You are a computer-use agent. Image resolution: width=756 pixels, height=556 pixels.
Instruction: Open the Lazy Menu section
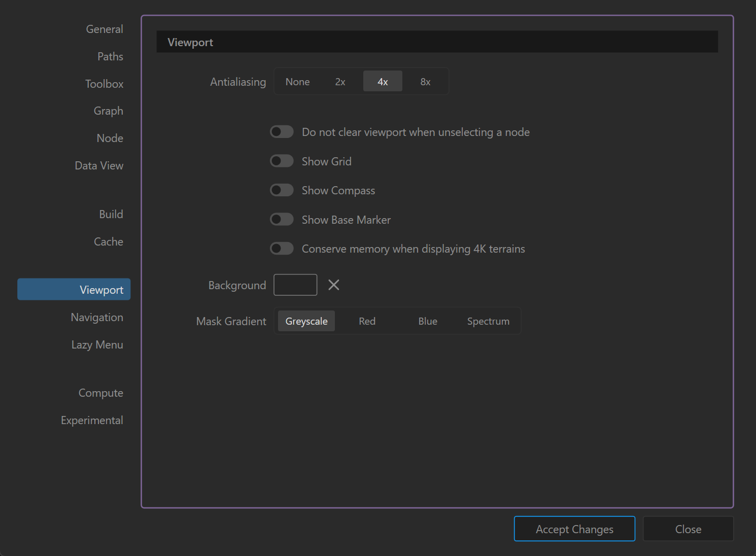click(97, 345)
